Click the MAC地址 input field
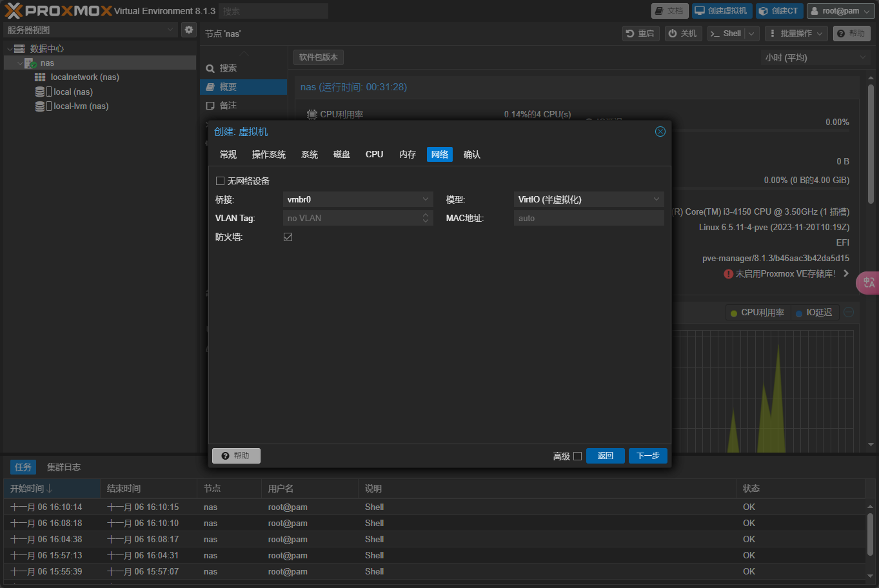This screenshot has width=879, height=588. tap(588, 219)
